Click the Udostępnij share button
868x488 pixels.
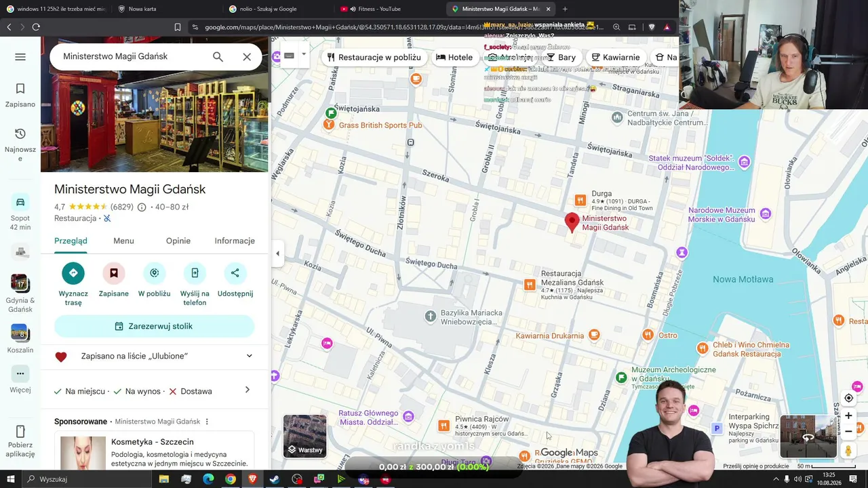[x=235, y=281]
